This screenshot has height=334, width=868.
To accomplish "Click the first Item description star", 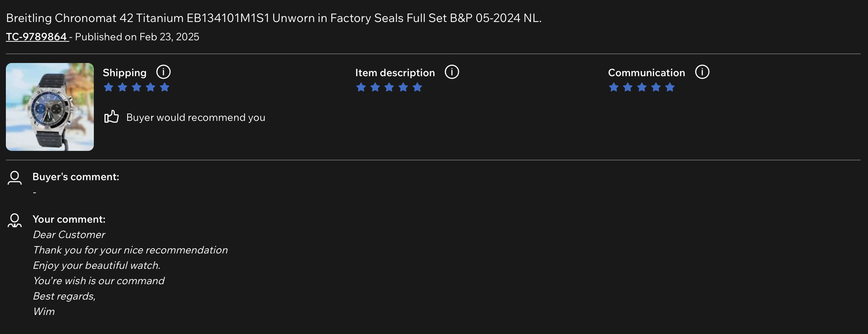I will pyautogui.click(x=361, y=87).
